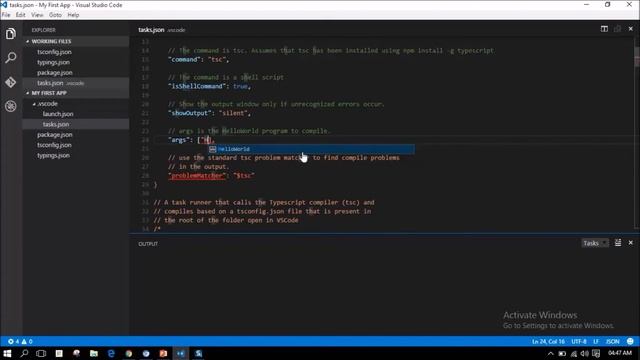Click the Ln 24, Col 16 indicator

point(548,341)
